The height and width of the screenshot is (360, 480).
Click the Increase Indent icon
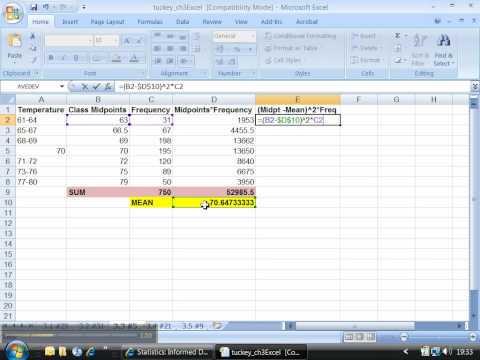pyautogui.click(x=170, y=61)
